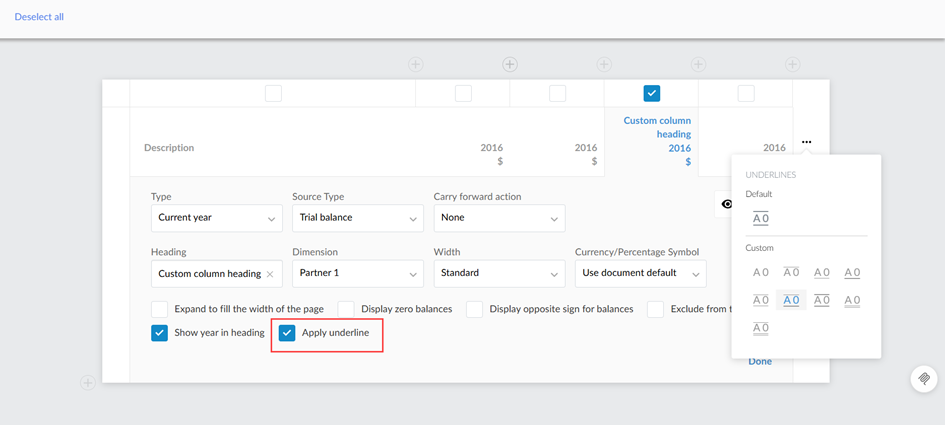Select the highlighted blue underline style
945x425 pixels.
coord(791,300)
